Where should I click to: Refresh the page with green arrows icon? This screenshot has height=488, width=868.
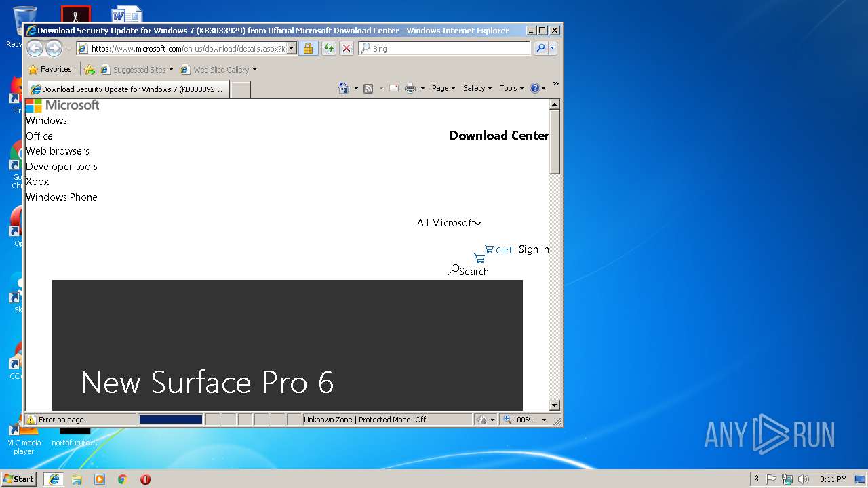click(x=329, y=49)
